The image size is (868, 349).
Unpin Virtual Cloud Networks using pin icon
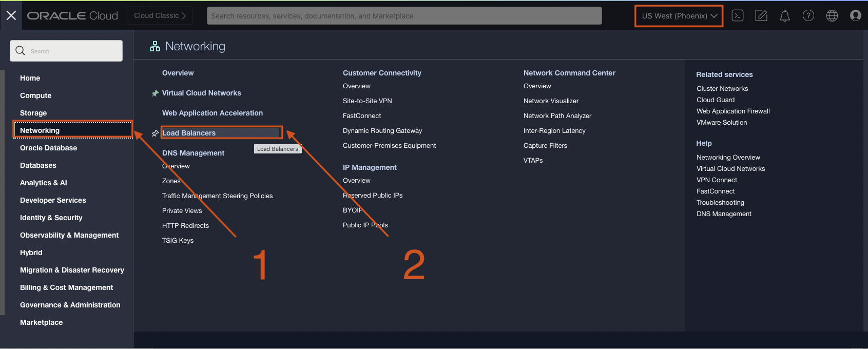point(155,93)
